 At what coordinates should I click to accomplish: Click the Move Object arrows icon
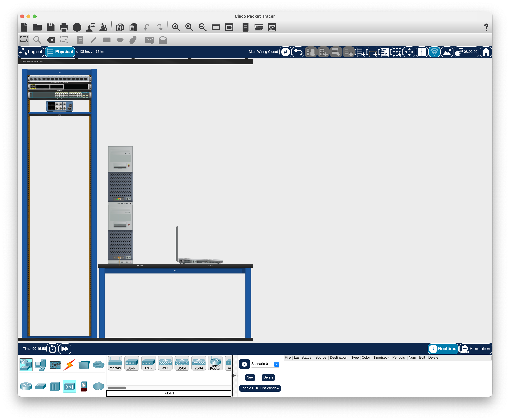coord(409,52)
